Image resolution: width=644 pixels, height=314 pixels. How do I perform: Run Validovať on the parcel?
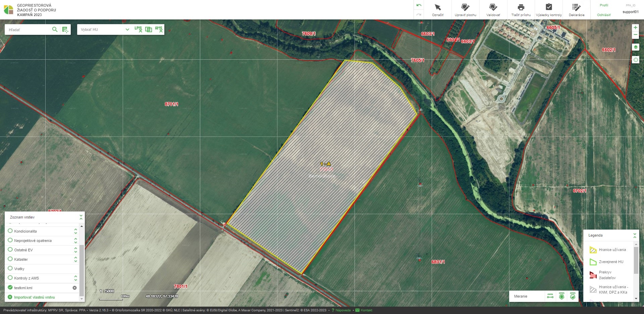(x=493, y=10)
